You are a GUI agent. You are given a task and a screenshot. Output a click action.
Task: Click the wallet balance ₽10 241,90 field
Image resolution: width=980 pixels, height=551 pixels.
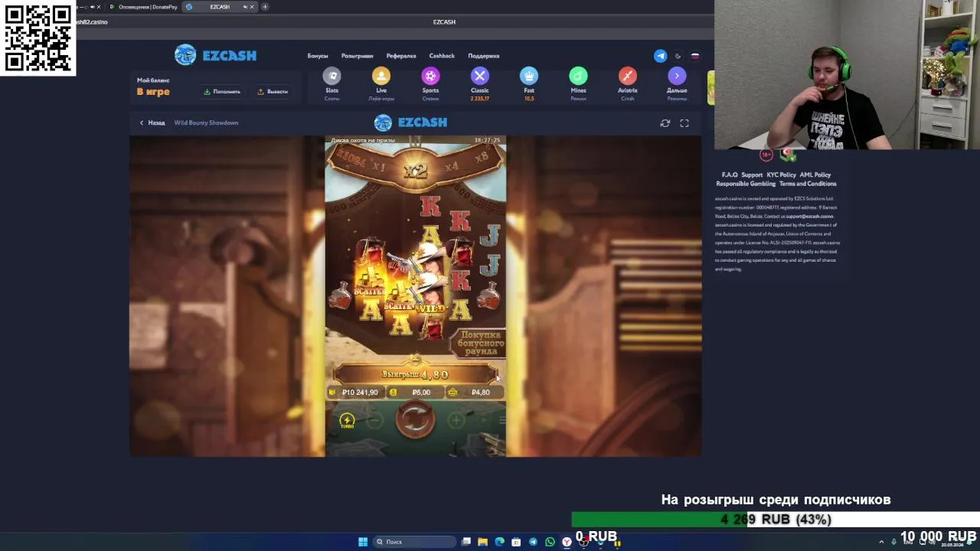pyautogui.click(x=354, y=392)
